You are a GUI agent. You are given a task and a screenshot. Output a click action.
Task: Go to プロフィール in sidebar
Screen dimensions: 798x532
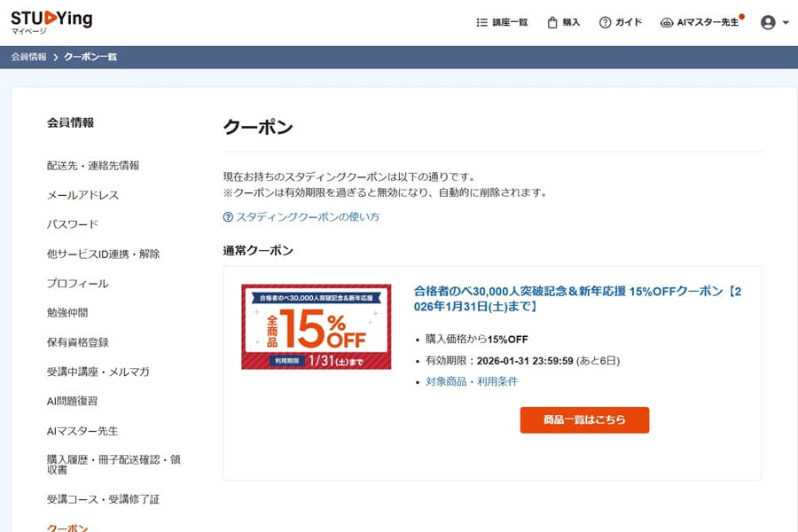point(78,284)
